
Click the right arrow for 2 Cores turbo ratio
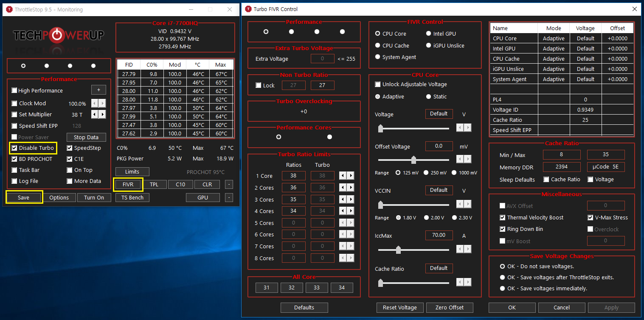point(351,187)
